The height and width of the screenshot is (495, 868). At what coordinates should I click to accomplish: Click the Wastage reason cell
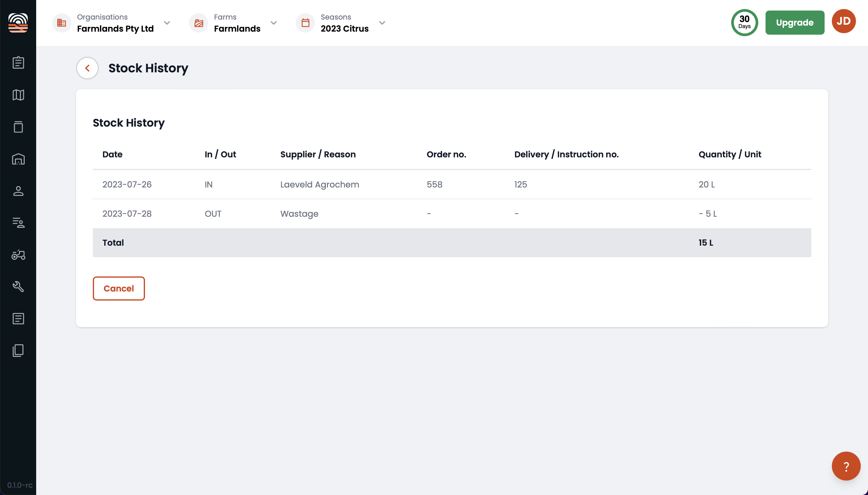pyautogui.click(x=299, y=214)
